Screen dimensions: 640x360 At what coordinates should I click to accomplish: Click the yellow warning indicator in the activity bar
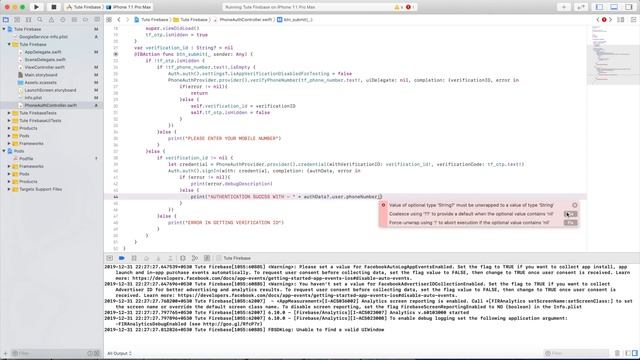[x=398, y=7]
